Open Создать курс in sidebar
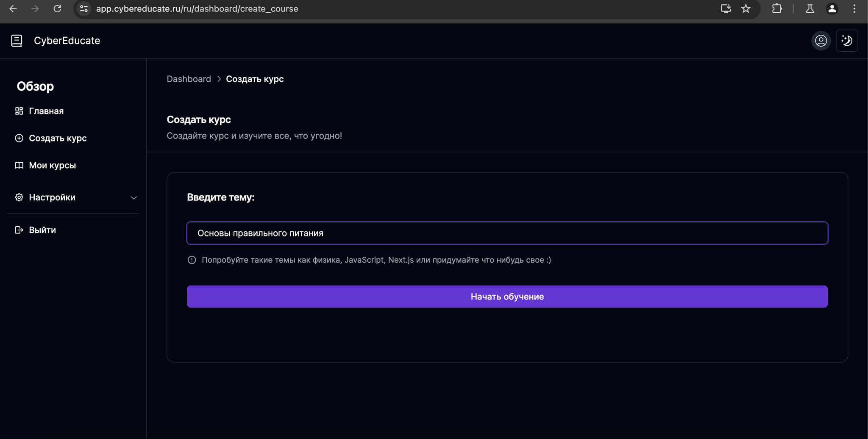 click(58, 138)
